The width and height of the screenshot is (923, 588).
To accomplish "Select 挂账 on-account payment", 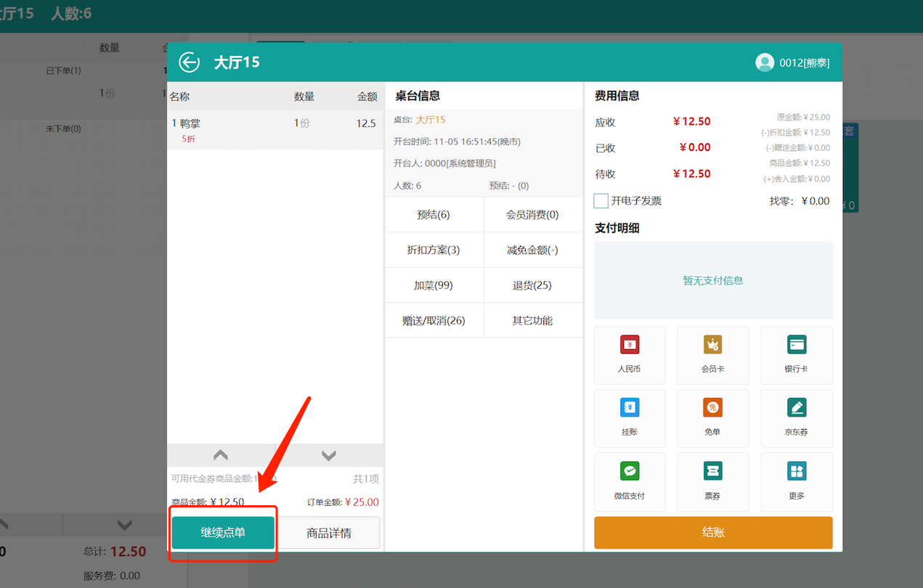I will click(x=630, y=418).
